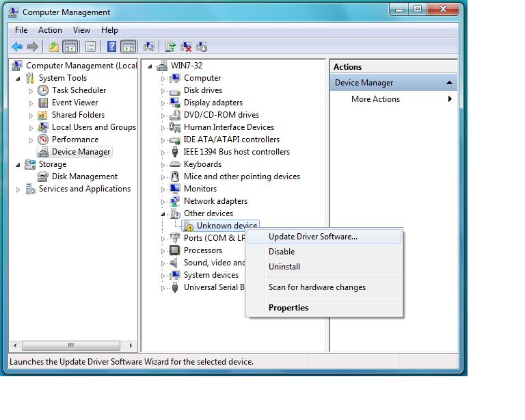The image size is (525, 420).
Task: Click the left pane scroll left arrow
Action: [15, 345]
